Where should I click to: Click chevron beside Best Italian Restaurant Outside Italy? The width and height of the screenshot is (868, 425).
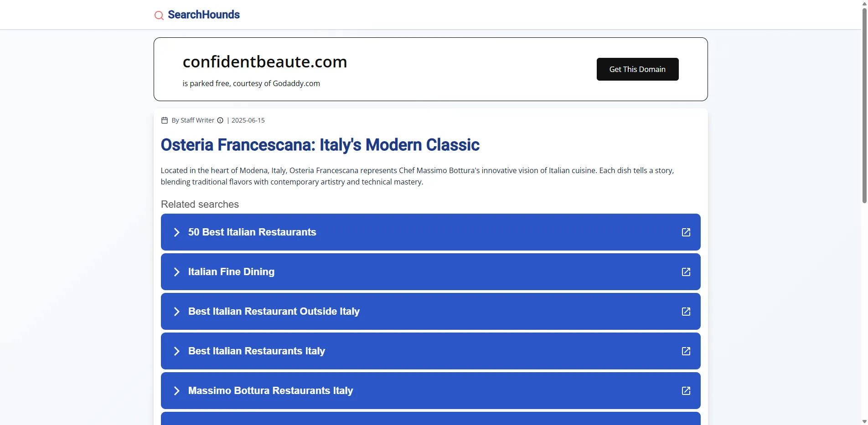(177, 312)
